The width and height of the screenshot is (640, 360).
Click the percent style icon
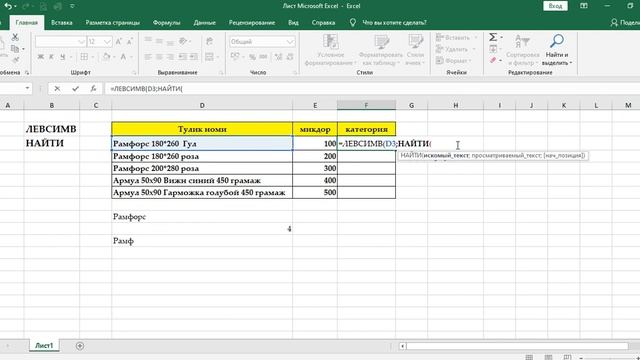pos(253,57)
